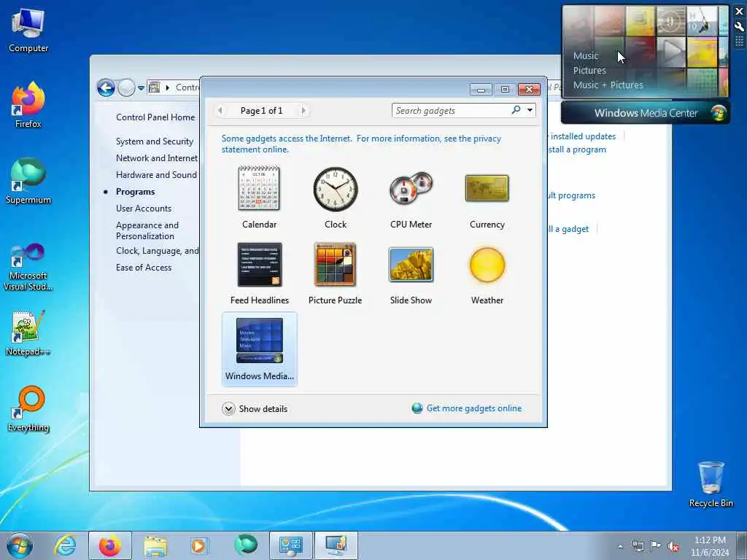Viewport: 747px width, 560px height.
Task: Open the Firefox desktop shortcut
Action: (28, 105)
